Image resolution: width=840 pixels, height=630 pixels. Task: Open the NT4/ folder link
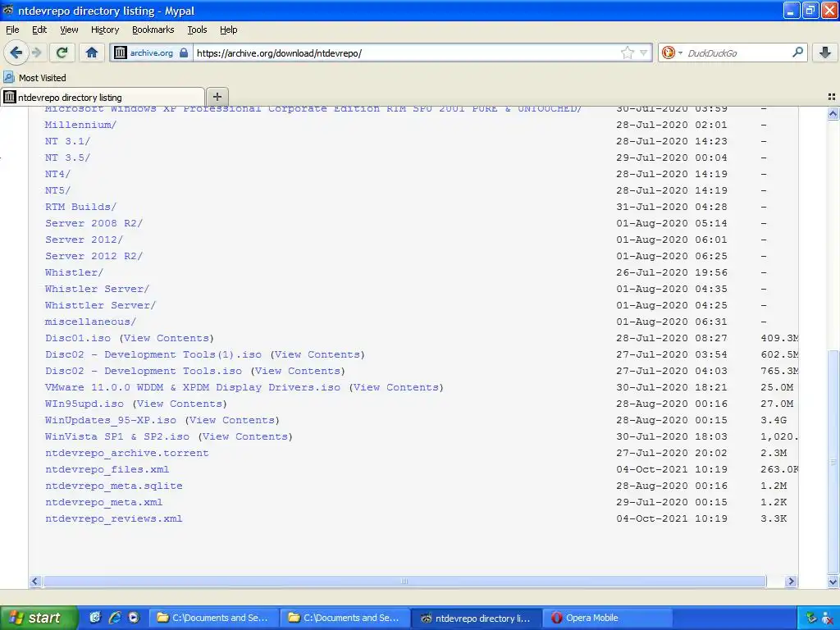58,174
